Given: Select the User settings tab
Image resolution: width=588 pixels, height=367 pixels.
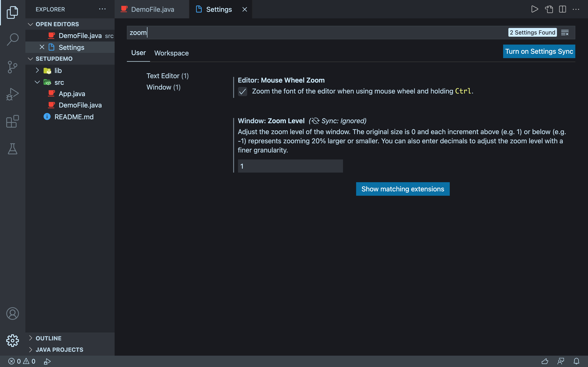Looking at the screenshot, I should tap(139, 52).
